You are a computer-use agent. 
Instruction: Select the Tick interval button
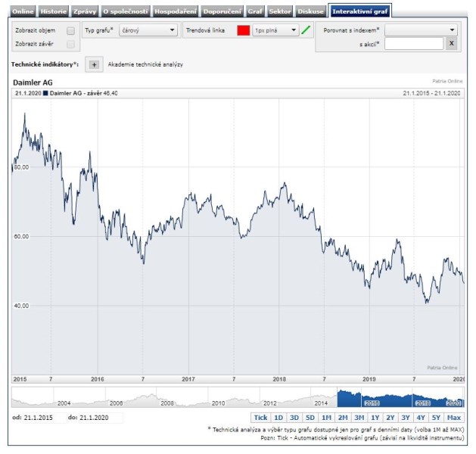coord(260,418)
